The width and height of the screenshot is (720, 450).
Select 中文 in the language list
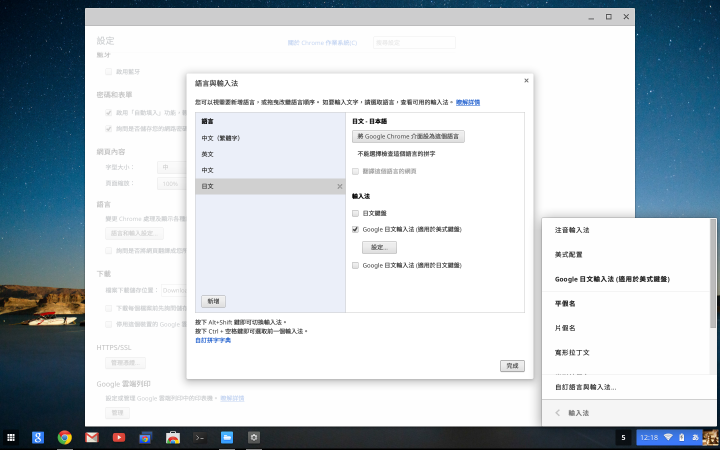270,170
